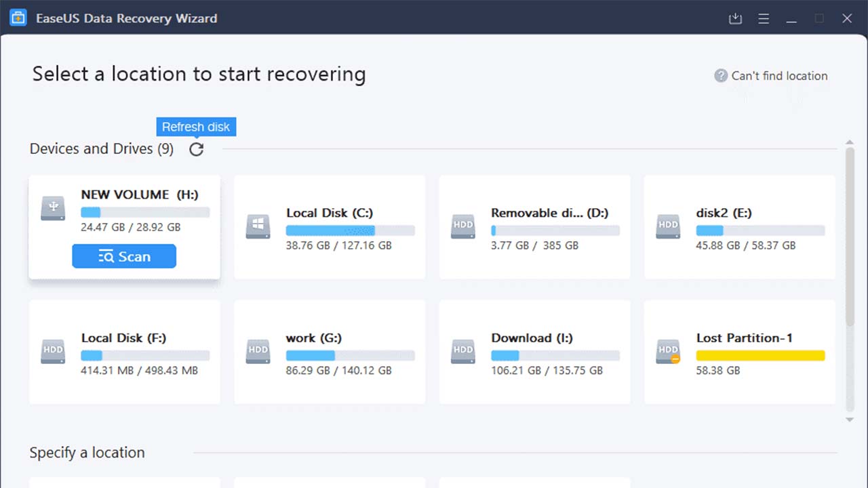Click the Specify a location heading
The image size is (868, 488).
(x=87, y=453)
